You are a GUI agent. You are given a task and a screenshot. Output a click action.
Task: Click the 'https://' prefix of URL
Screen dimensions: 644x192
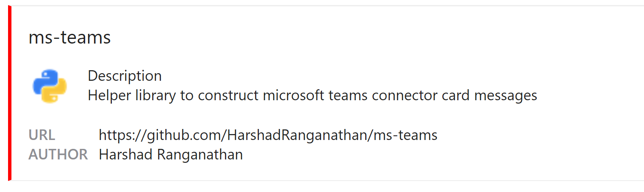[122, 136]
